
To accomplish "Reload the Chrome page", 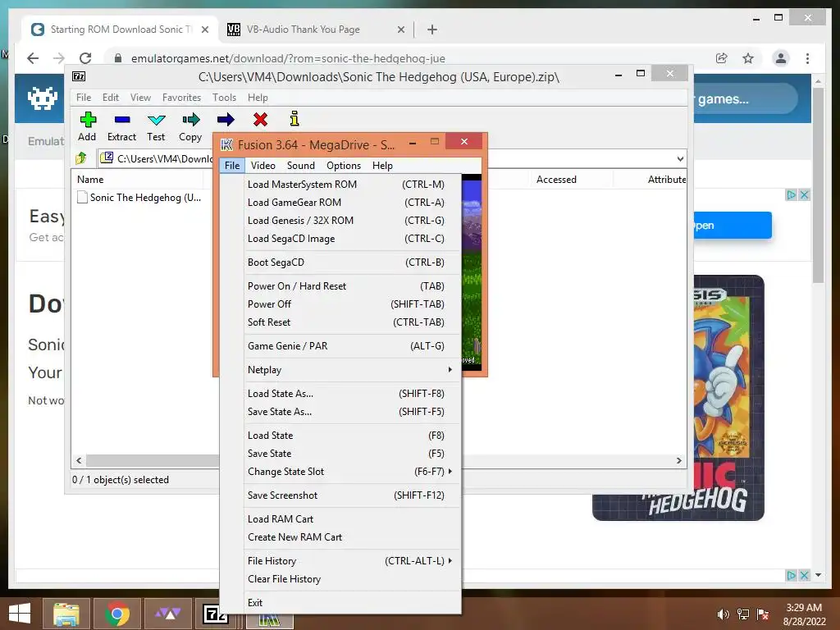I will [x=85, y=58].
